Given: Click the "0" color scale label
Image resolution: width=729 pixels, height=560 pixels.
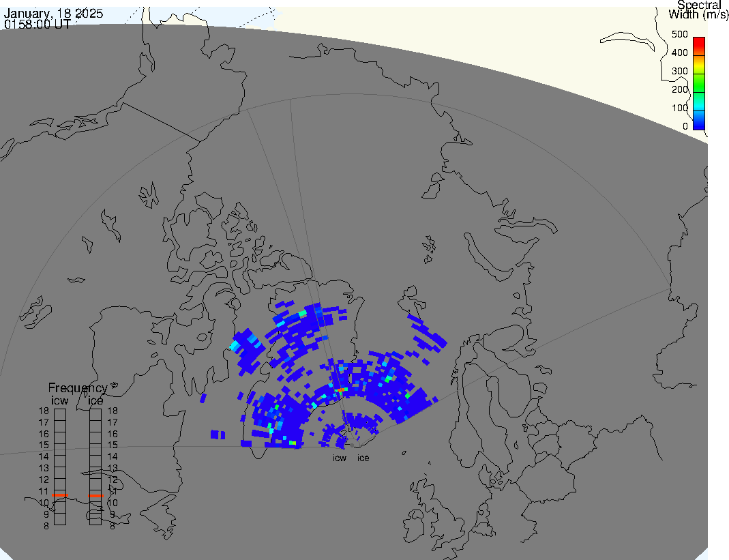Looking at the screenshot, I should pyautogui.click(x=685, y=126).
